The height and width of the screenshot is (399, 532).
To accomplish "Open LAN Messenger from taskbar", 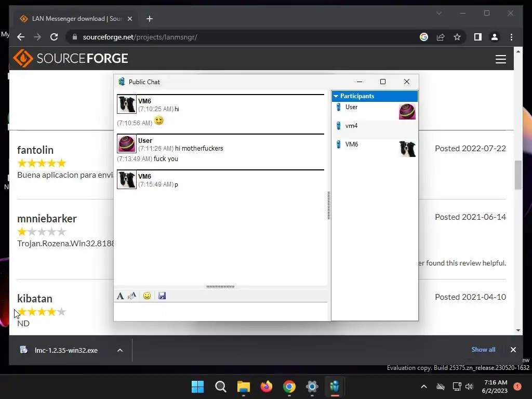I will [x=335, y=387].
